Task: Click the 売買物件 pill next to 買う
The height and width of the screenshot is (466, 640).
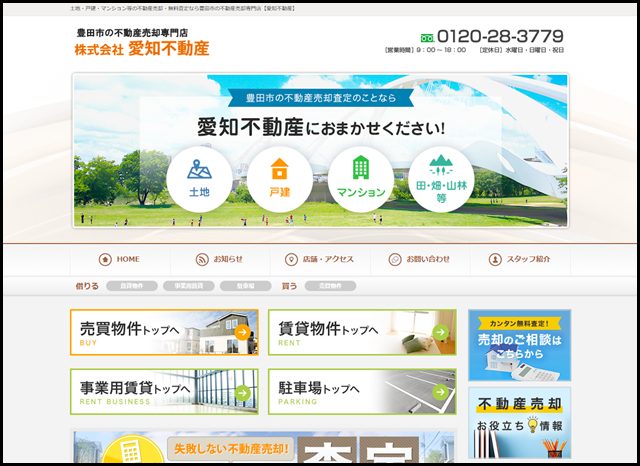Action: 330,286
